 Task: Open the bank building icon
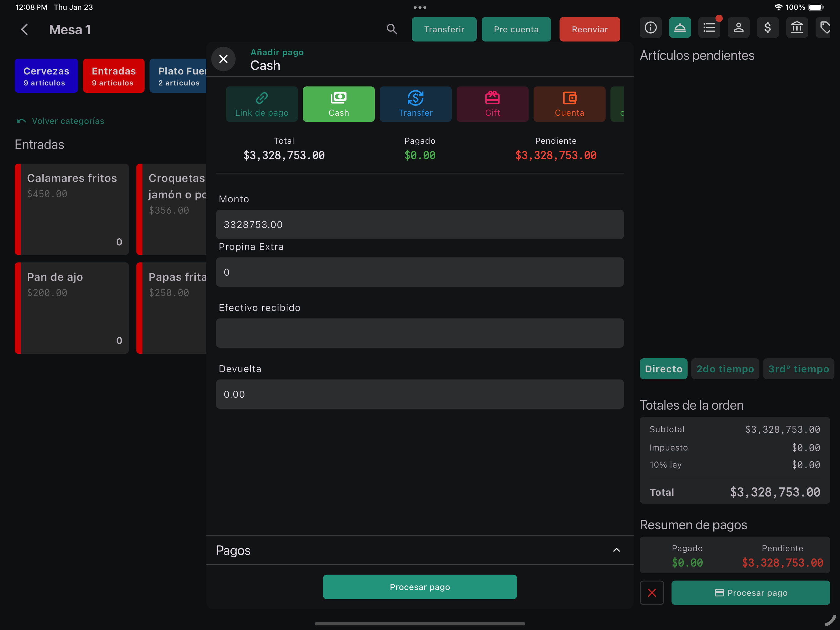coord(797,28)
